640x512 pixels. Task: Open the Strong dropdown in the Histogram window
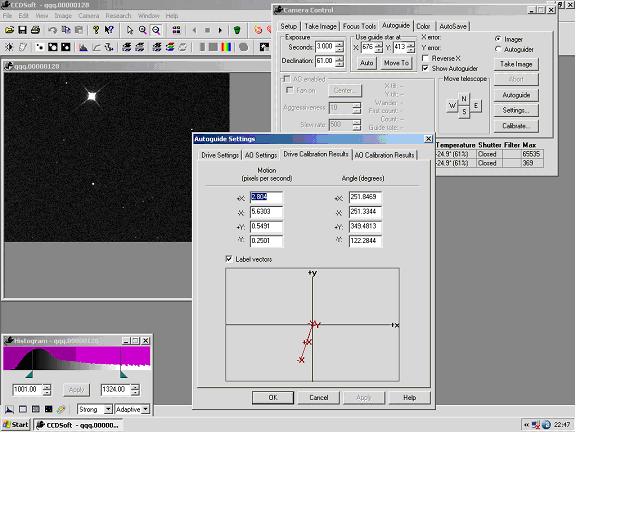coord(108,409)
